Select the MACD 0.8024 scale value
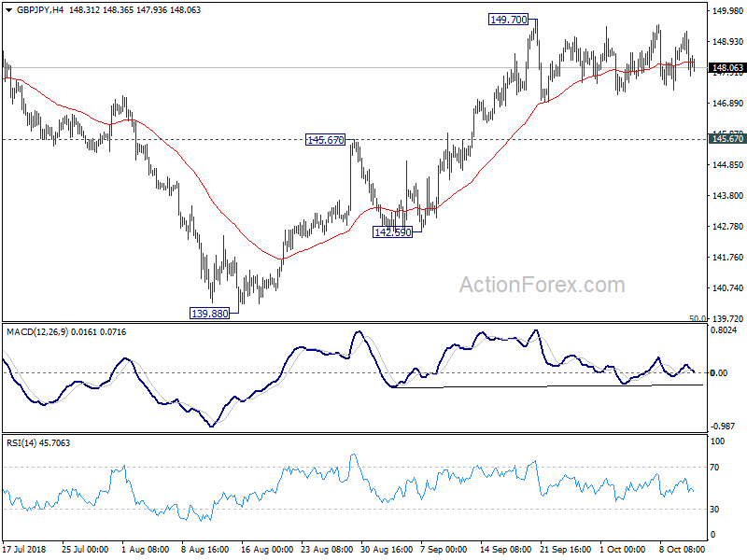 click(723, 330)
